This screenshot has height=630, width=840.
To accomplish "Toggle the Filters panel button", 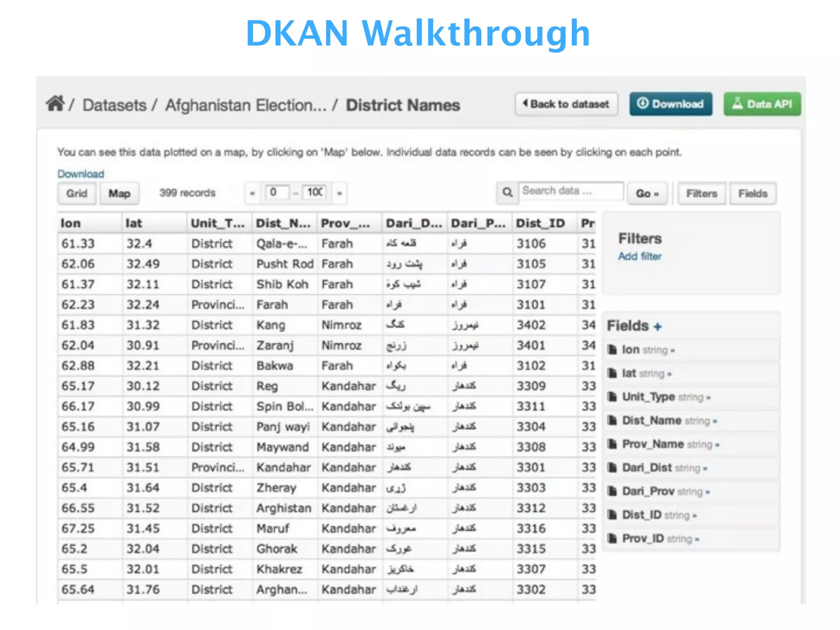I will click(702, 193).
